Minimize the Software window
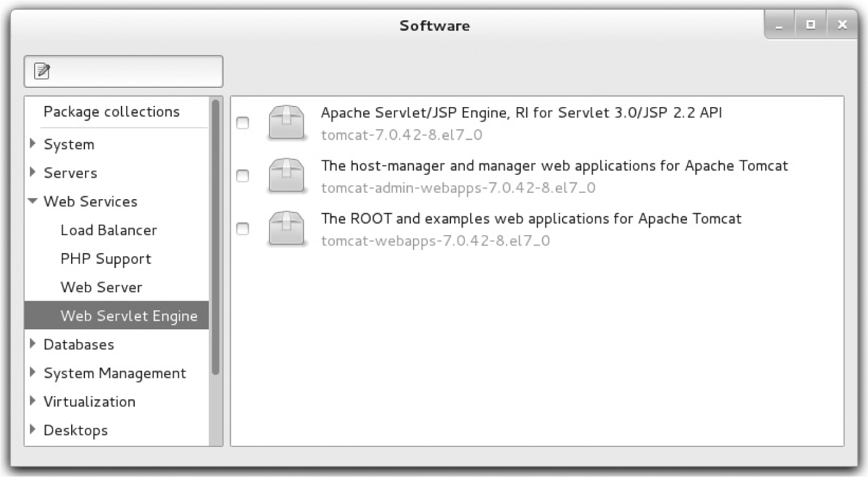This screenshot has width=868, height=477. point(779,25)
